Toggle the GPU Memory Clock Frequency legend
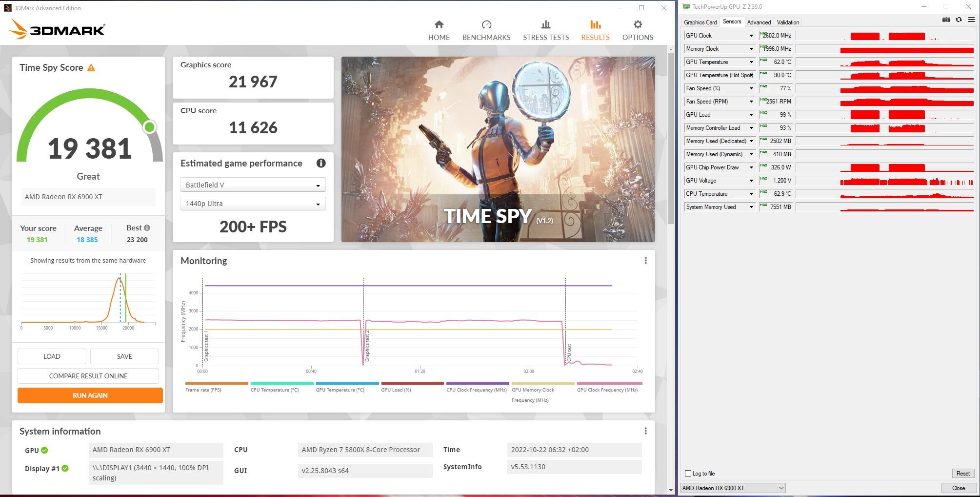Viewport: 980px width, 497px height. [542, 393]
